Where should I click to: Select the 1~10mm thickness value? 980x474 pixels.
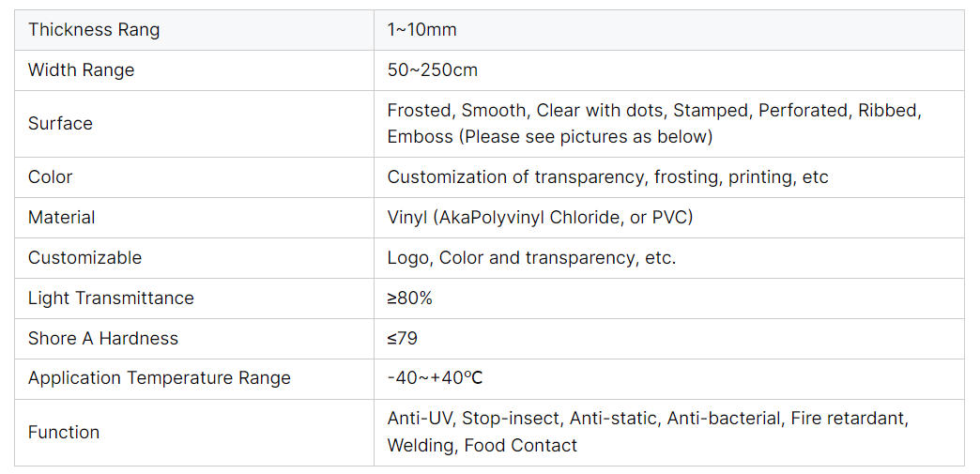tap(421, 30)
